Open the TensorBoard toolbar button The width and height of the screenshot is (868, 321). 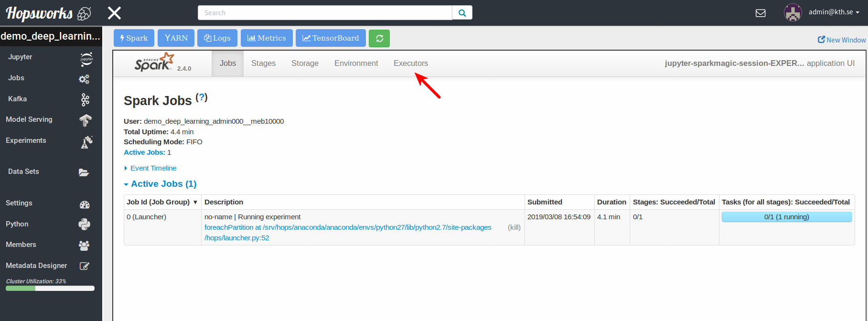tap(331, 38)
